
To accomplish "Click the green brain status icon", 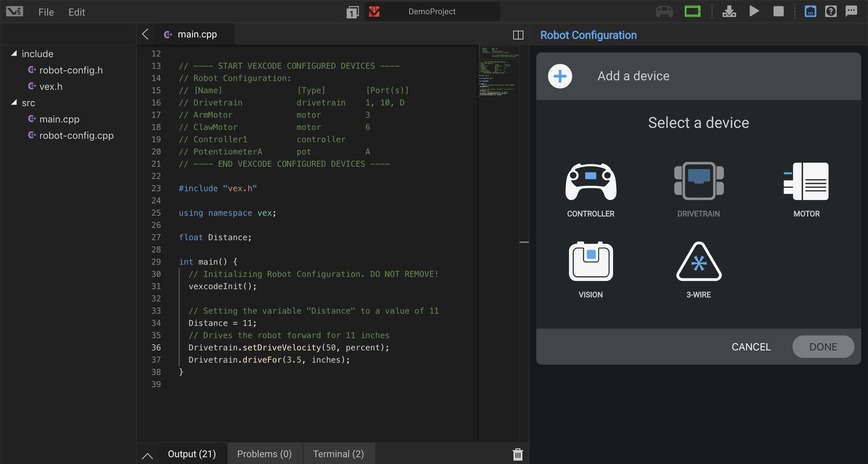I will coord(692,12).
